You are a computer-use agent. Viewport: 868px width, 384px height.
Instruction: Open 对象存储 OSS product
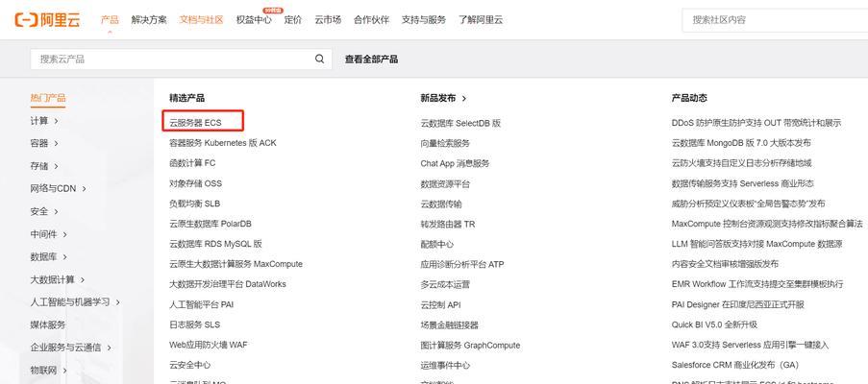(x=195, y=183)
